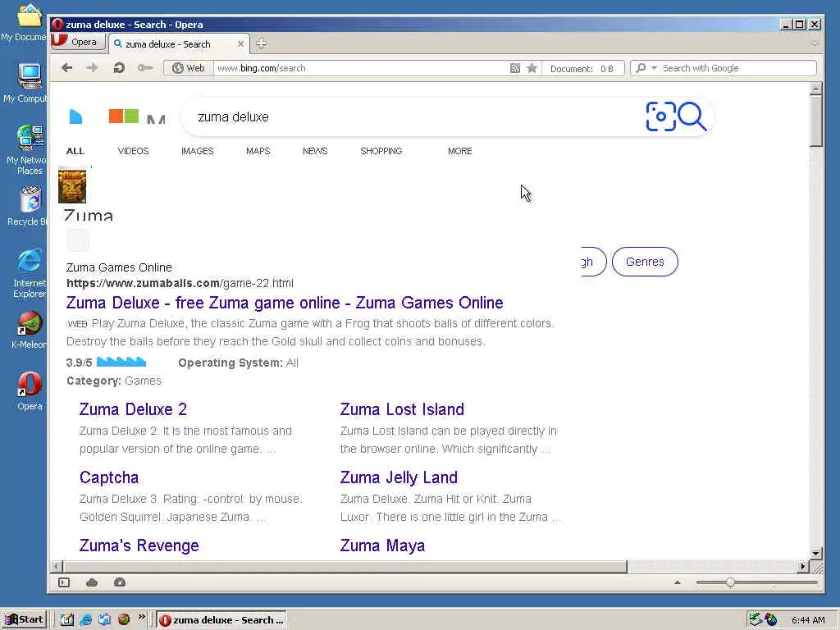840x630 pixels.
Task: Launch K-Meleon from the quick launch bar
Action: pos(124,619)
